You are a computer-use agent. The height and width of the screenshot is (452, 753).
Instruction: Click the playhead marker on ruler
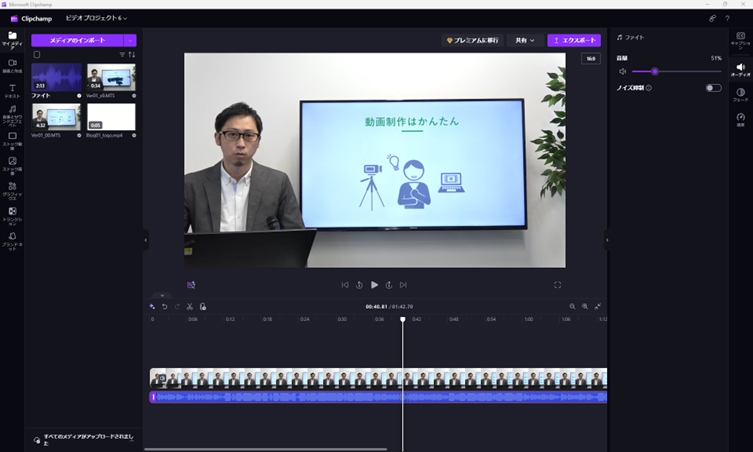click(403, 319)
